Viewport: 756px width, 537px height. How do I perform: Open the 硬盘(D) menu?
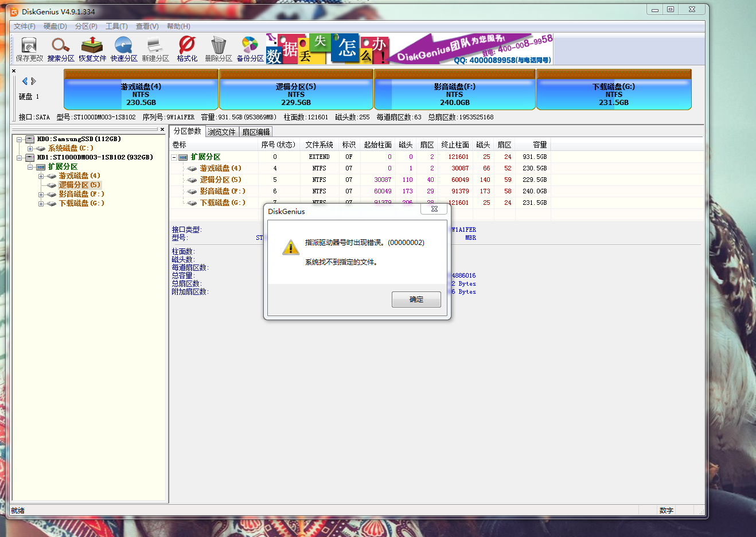tap(55, 26)
